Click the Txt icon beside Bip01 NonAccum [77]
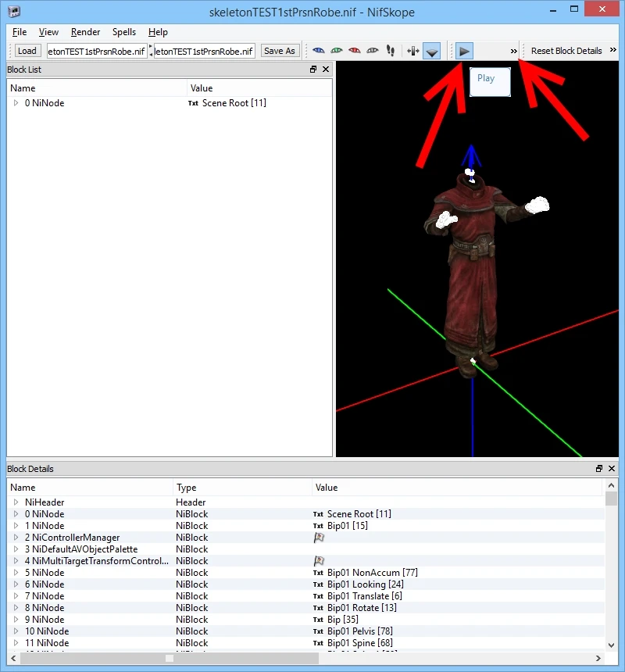This screenshot has width=625, height=672. click(x=318, y=573)
